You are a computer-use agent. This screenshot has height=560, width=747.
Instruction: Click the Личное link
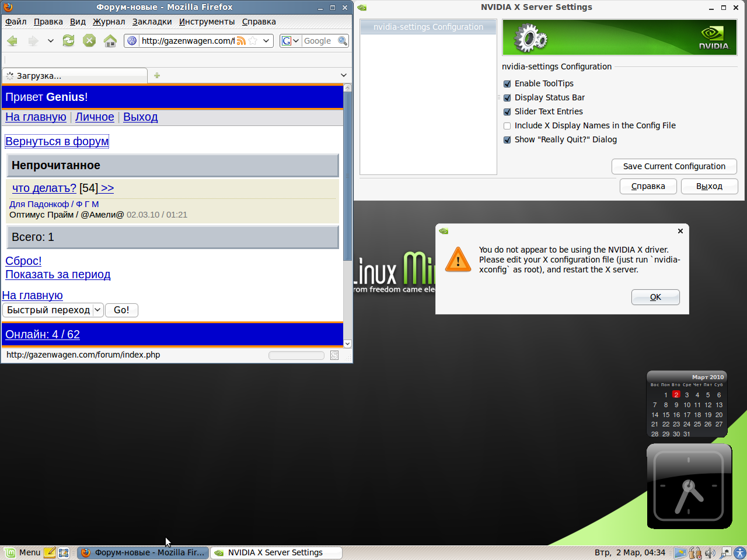[95, 117]
